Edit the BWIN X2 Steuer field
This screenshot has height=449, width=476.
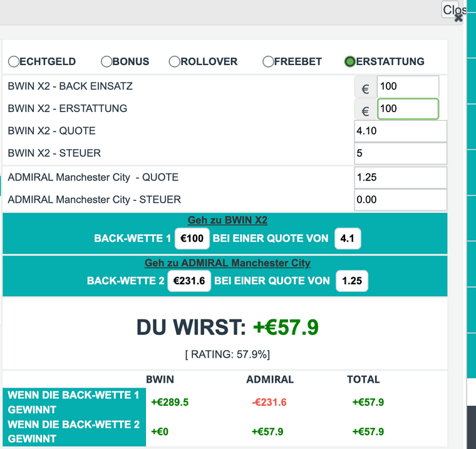[400, 153]
